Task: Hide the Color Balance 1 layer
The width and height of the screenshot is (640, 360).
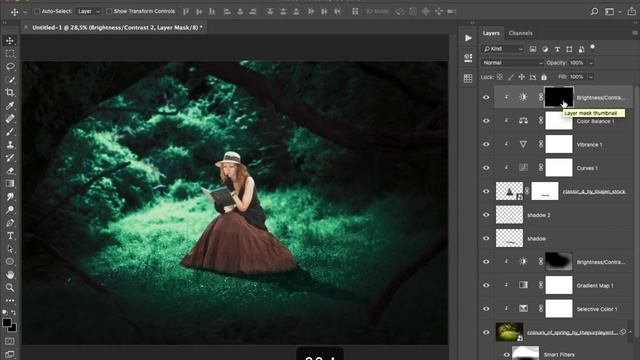Action: (x=486, y=121)
